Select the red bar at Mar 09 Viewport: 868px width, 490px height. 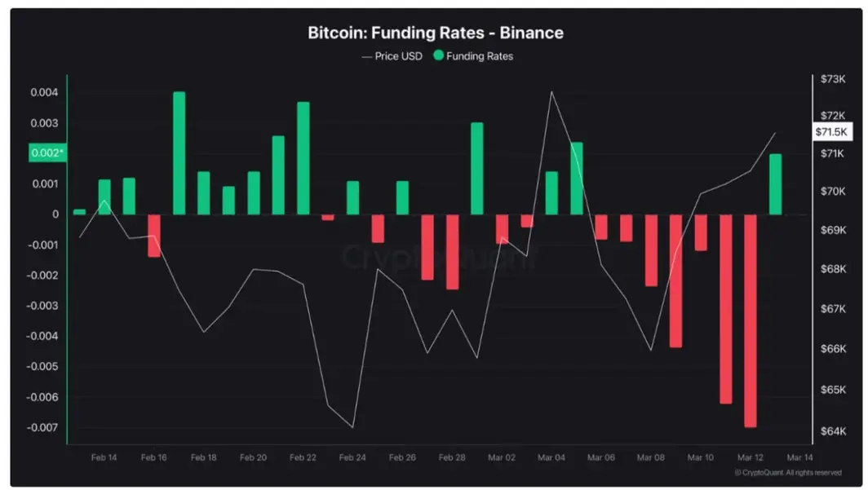(675, 281)
